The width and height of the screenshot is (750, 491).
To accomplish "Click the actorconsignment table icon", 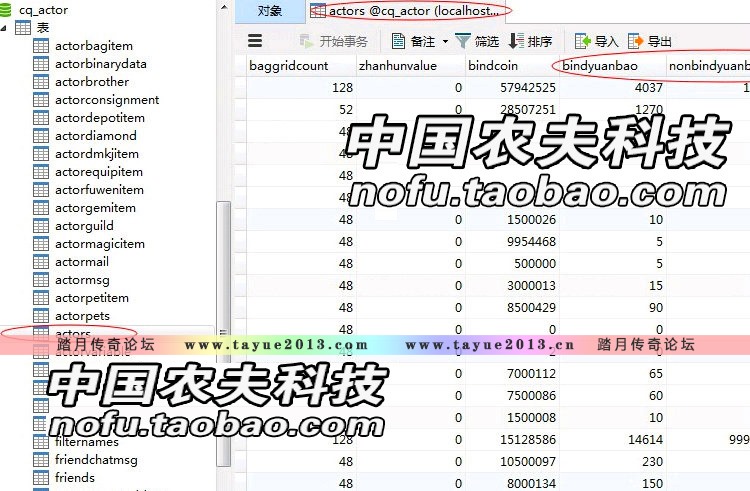I will [x=41, y=99].
